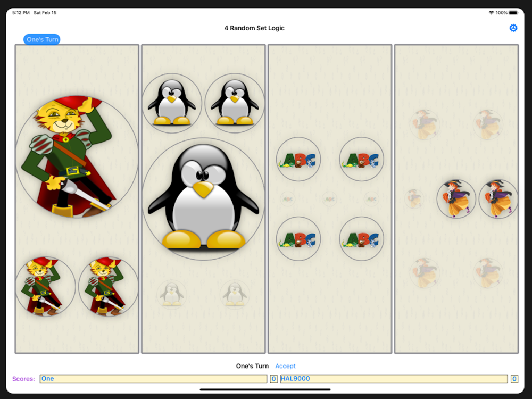Image resolution: width=532 pixels, height=399 pixels.
Task: Select the lower-left ABC circle
Action: tap(298, 239)
